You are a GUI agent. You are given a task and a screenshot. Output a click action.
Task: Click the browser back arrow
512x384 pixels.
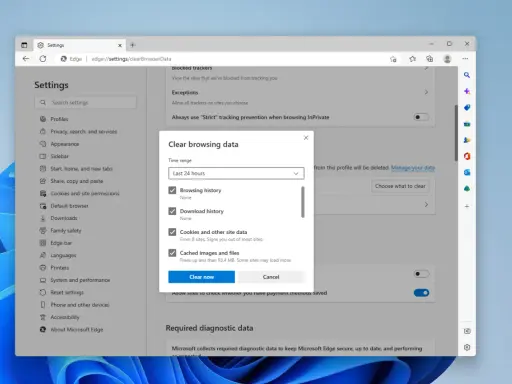click(26, 59)
